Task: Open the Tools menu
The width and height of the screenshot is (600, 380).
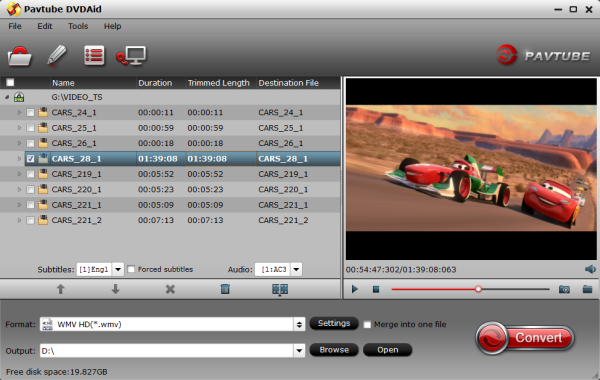Action: [78, 26]
